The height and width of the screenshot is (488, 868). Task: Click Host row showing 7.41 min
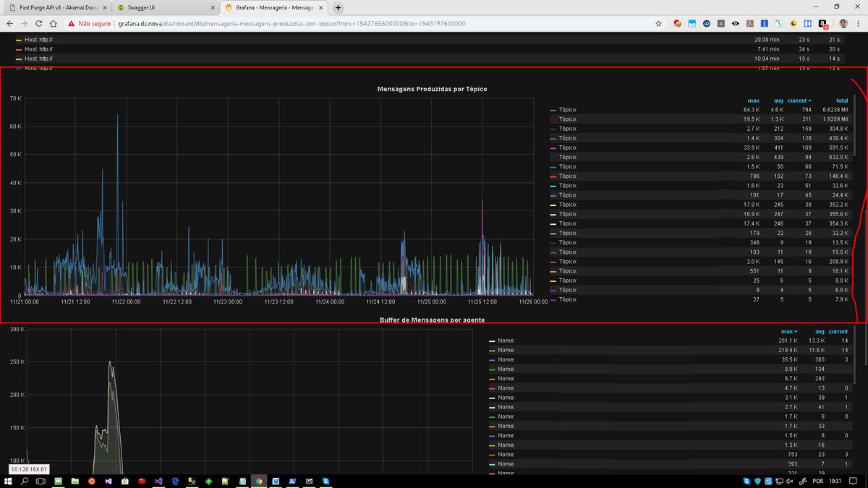click(x=430, y=49)
